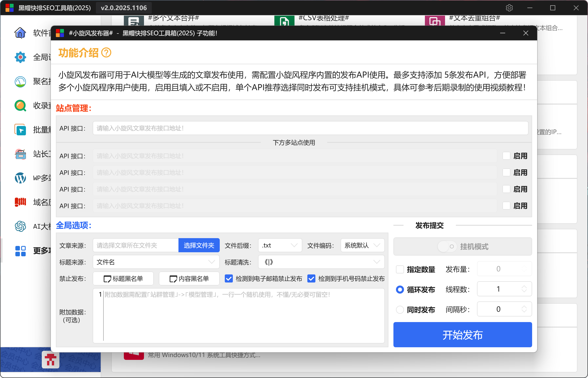Click the blue gear 全局 icon in sidebar
The height and width of the screenshot is (378, 588).
point(20,57)
